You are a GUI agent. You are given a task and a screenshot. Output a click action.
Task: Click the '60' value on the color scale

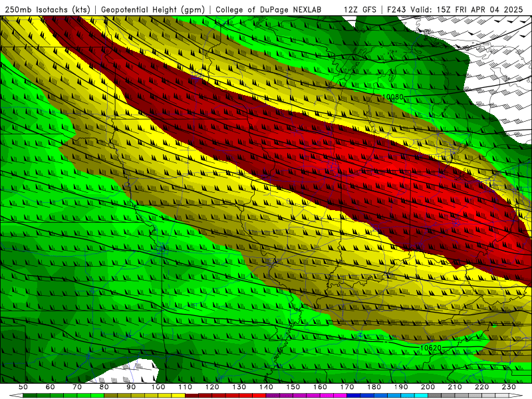[x=50, y=387]
